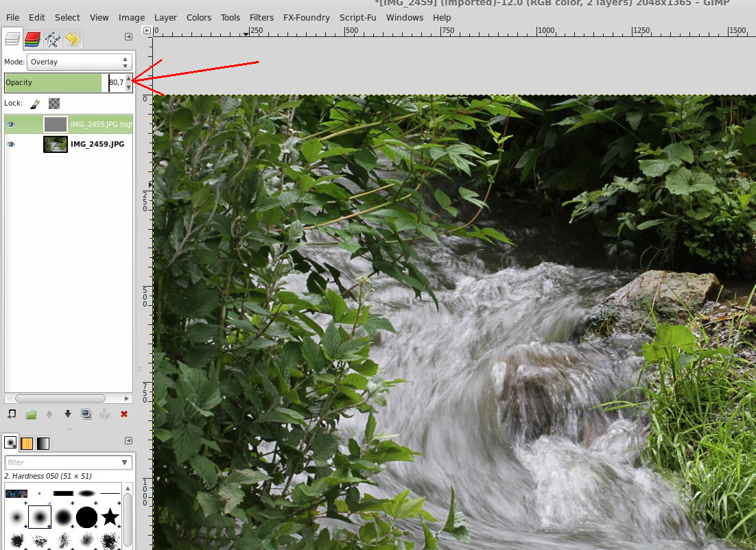Image resolution: width=756 pixels, height=550 pixels.
Task: Hide the IMG_2459.JPG high pass layer
Action: [11, 124]
